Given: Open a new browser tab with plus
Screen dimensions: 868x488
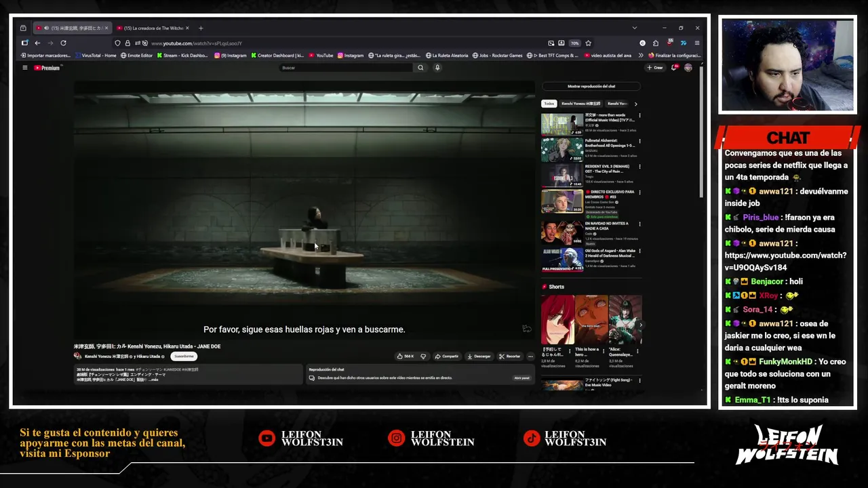Looking at the screenshot, I should click(x=201, y=28).
